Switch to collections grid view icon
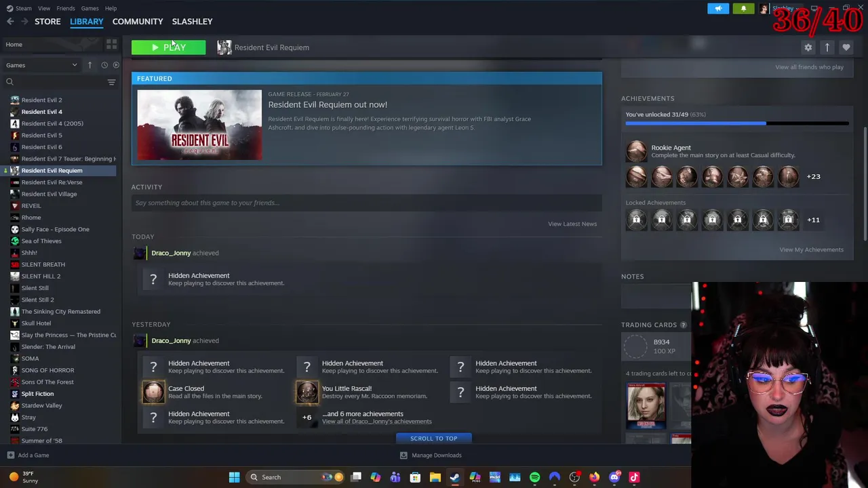Image resolution: width=868 pixels, height=488 pixels. 111,45
